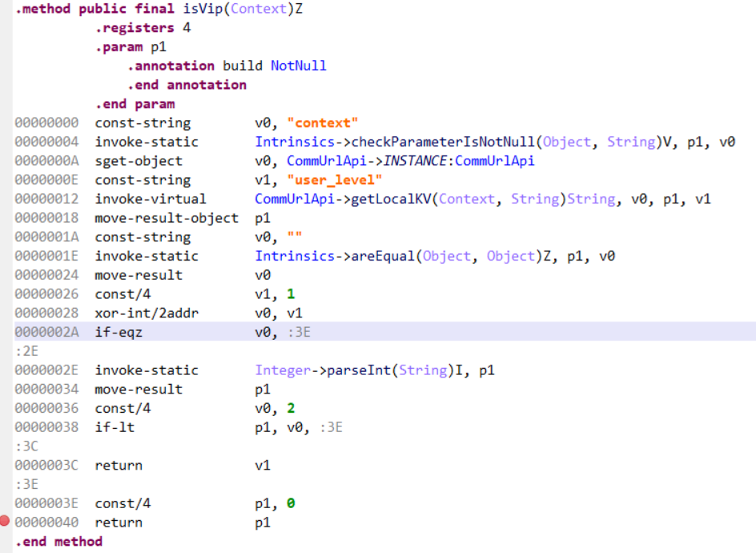Open the Intrinsics->areEqual method reference

pos(335,256)
